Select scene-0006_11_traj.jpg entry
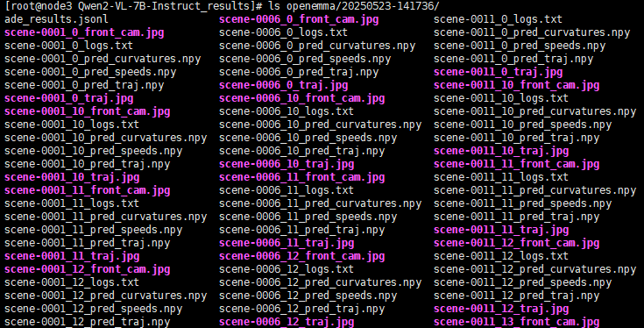This screenshot has height=328, width=644. pyautogui.click(x=287, y=243)
